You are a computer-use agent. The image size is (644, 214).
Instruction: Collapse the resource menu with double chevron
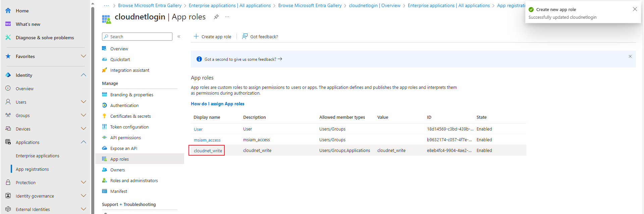pyautogui.click(x=179, y=37)
